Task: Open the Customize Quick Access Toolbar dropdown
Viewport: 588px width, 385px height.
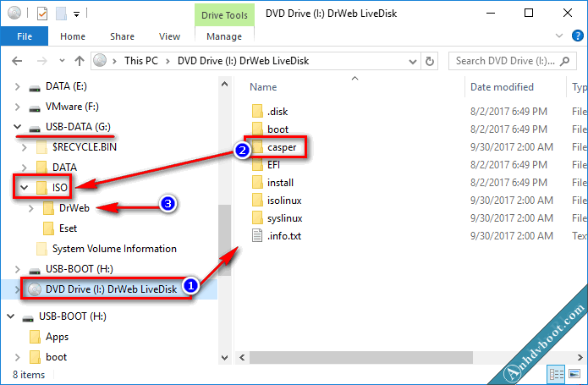Action: pos(76,14)
